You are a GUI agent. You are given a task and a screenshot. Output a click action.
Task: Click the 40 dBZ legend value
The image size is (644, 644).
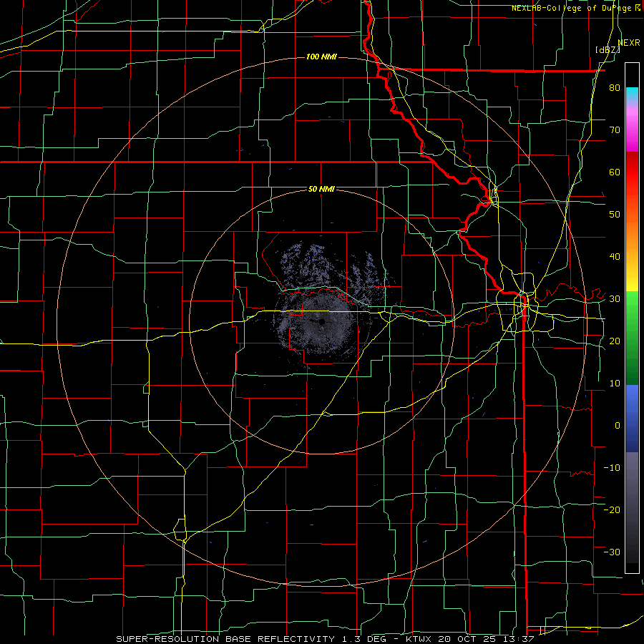click(615, 257)
